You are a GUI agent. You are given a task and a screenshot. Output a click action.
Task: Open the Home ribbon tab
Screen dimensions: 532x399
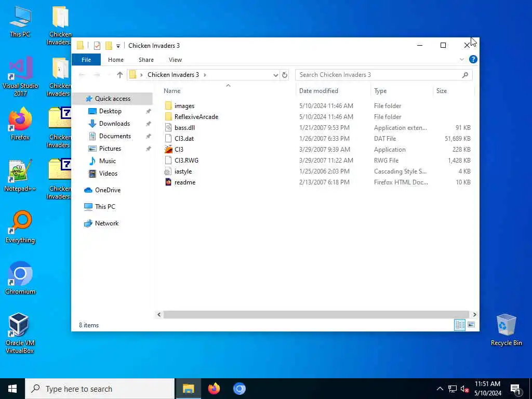116,59
